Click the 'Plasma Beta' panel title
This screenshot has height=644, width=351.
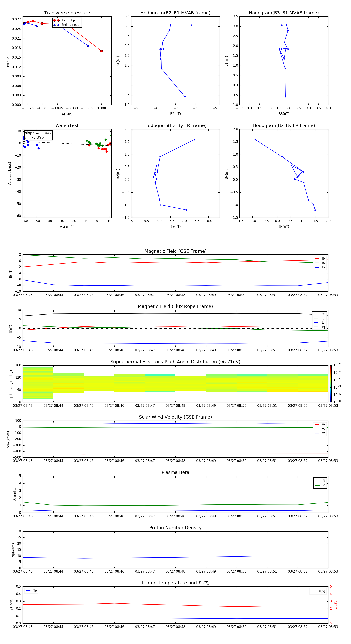point(175,473)
